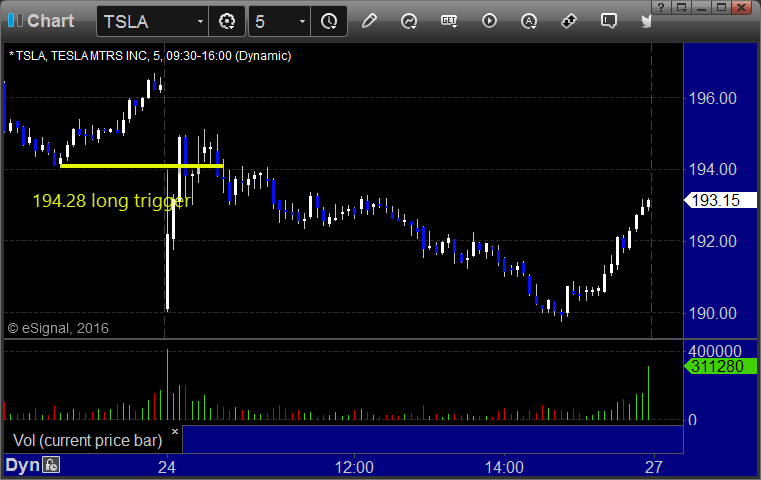Screen dimensions: 761x480
Task: Click the Dyn lock icon
Action: [51, 465]
